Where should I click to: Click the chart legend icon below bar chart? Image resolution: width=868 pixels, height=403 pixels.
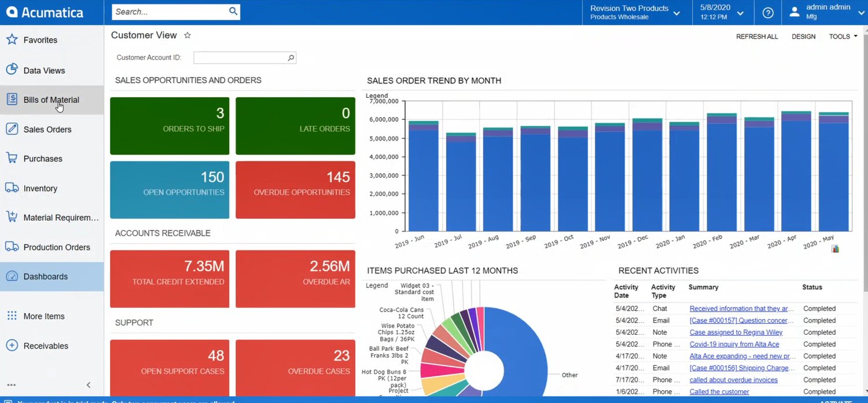(835, 249)
